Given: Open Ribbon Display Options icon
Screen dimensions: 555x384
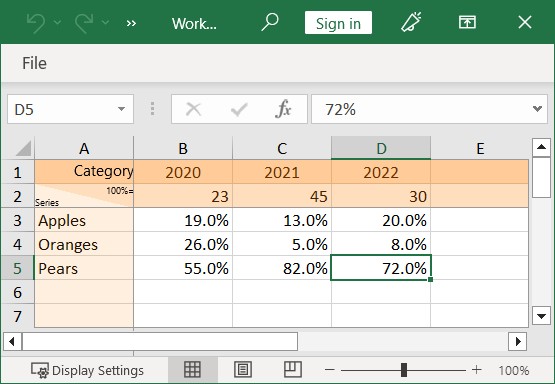Looking at the screenshot, I should pyautogui.click(x=467, y=22).
